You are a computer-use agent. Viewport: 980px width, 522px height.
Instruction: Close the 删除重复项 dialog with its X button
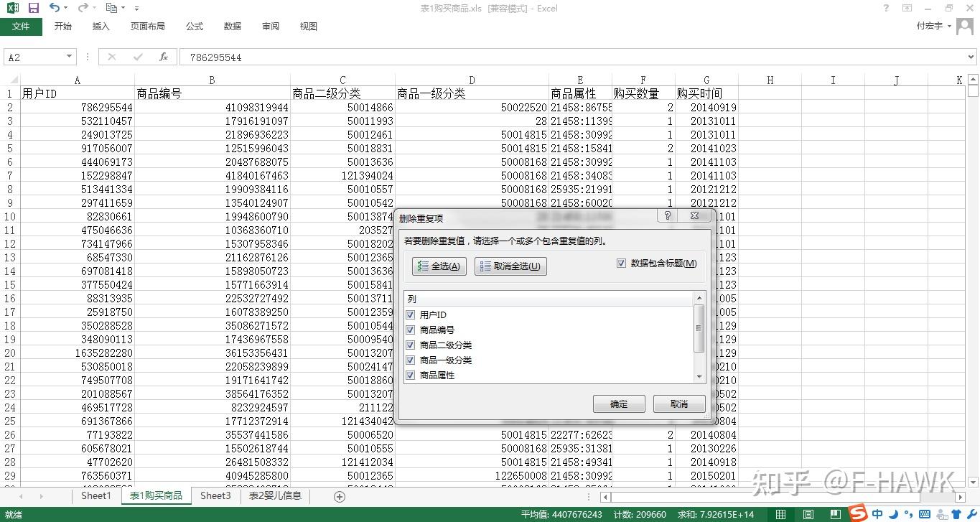(x=694, y=215)
